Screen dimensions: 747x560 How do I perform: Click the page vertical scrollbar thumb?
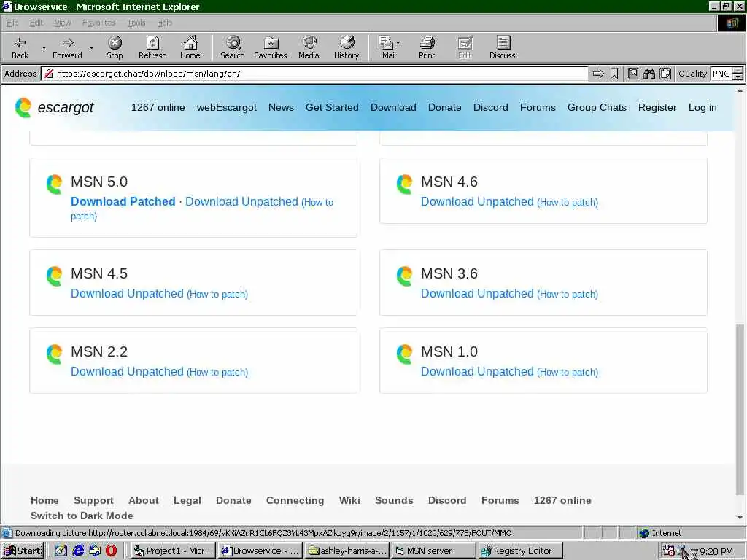click(x=740, y=410)
